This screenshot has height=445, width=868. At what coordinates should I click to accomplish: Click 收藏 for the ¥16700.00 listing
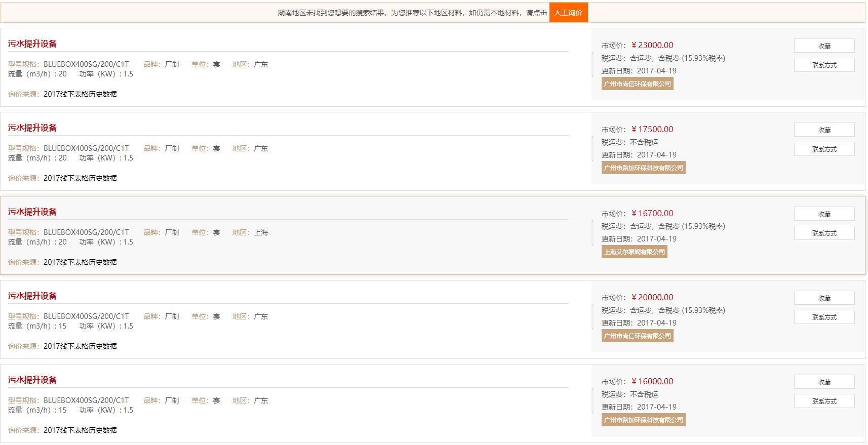(x=824, y=214)
